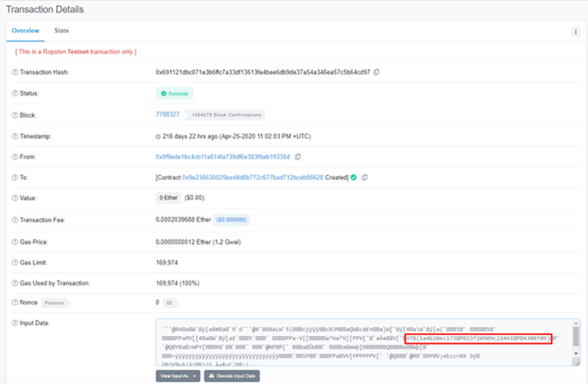Click '0.0002039688 Ether' transaction fee text
The width and height of the screenshot is (588, 384).
click(x=183, y=220)
